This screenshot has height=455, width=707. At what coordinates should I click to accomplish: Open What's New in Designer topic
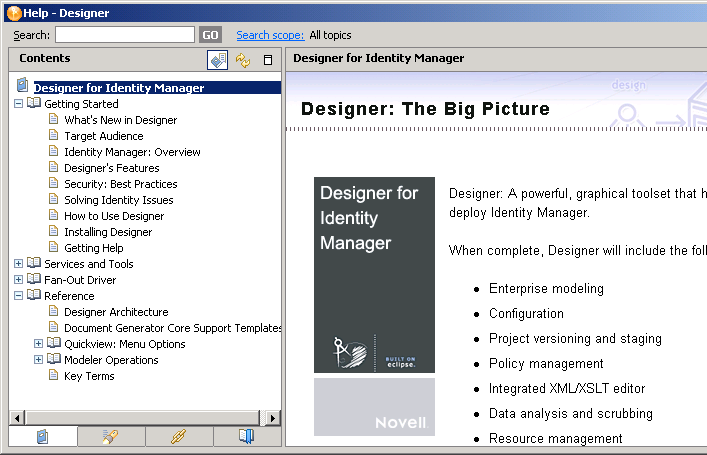point(120,120)
